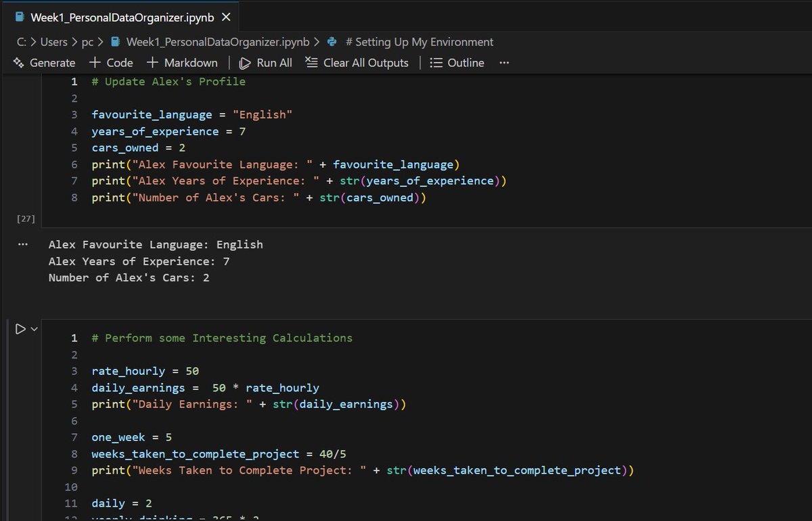This screenshot has height=521, width=812.
Task: Click the comment '# Update Alex's Profile'
Action: click(x=168, y=81)
